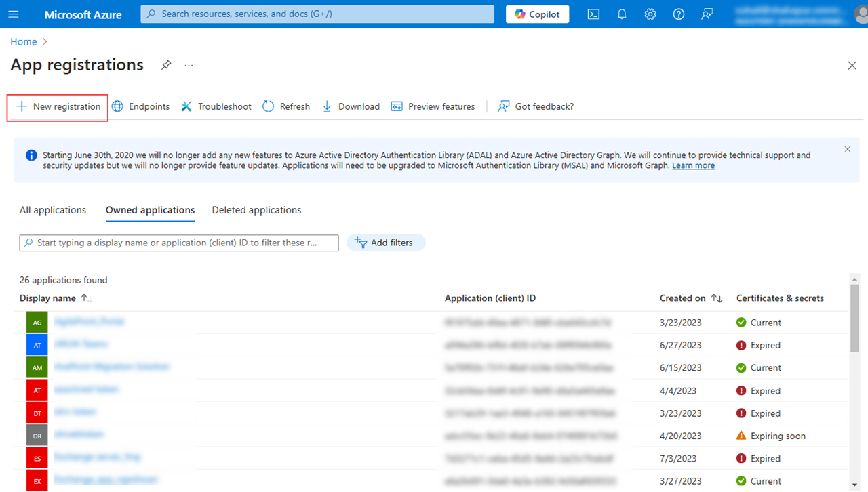The height and width of the screenshot is (492, 868).
Task: Open Endpoints
Action: (x=140, y=106)
